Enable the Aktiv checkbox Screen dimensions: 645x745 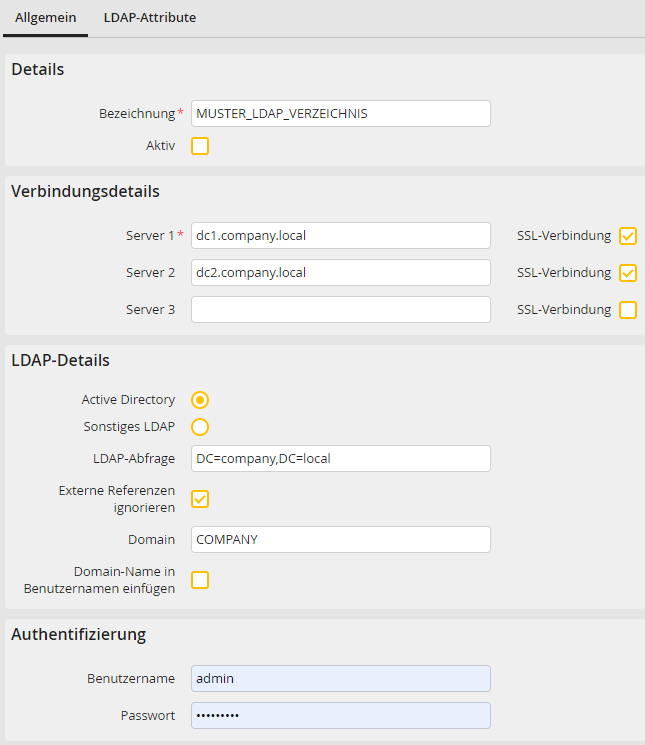(x=200, y=146)
